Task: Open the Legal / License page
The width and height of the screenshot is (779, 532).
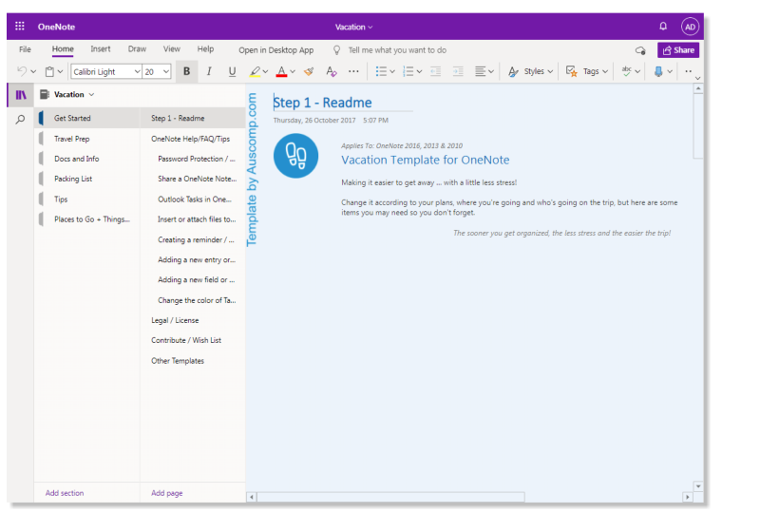Action: [193, 320]
